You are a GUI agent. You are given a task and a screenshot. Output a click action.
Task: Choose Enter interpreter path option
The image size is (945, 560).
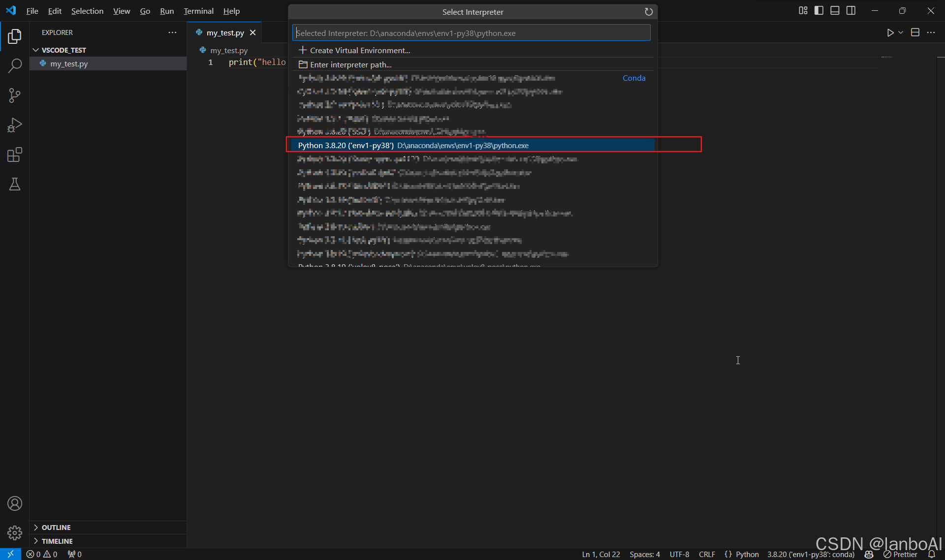(x=350, y=64)
